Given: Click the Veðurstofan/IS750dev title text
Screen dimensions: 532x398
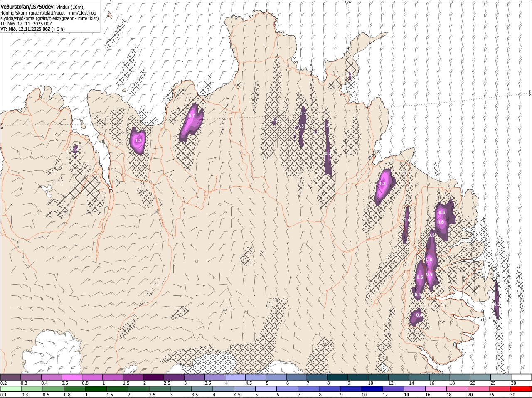Looking at the screenshot, I should (27, 7).
